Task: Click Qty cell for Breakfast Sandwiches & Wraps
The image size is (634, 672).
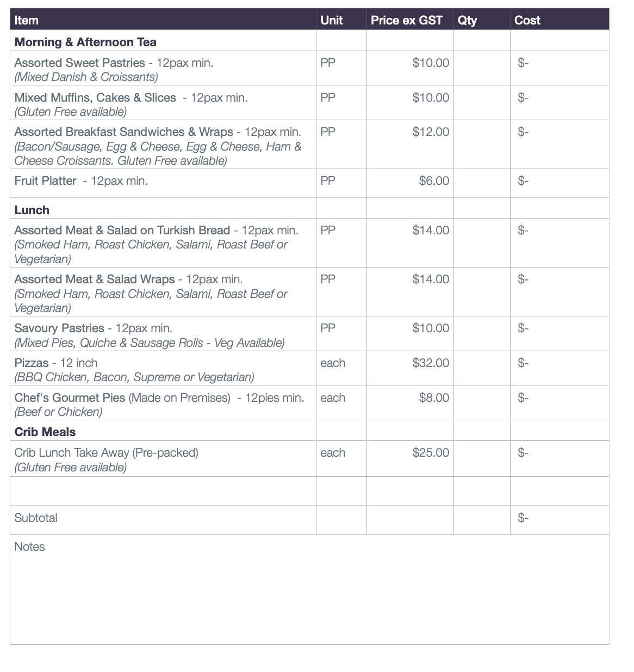Action: (x=481, y=145)
